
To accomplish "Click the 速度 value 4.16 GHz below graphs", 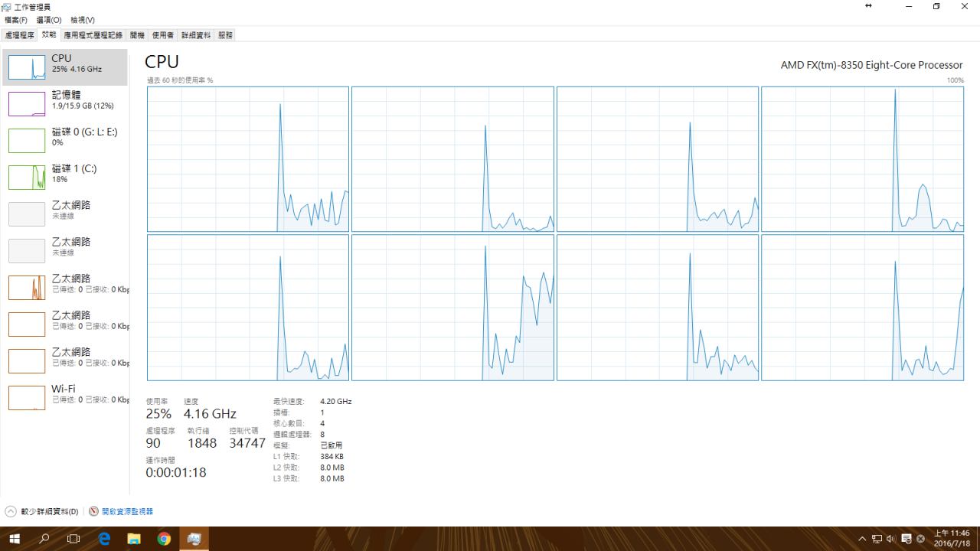I will tap(210, 414).
